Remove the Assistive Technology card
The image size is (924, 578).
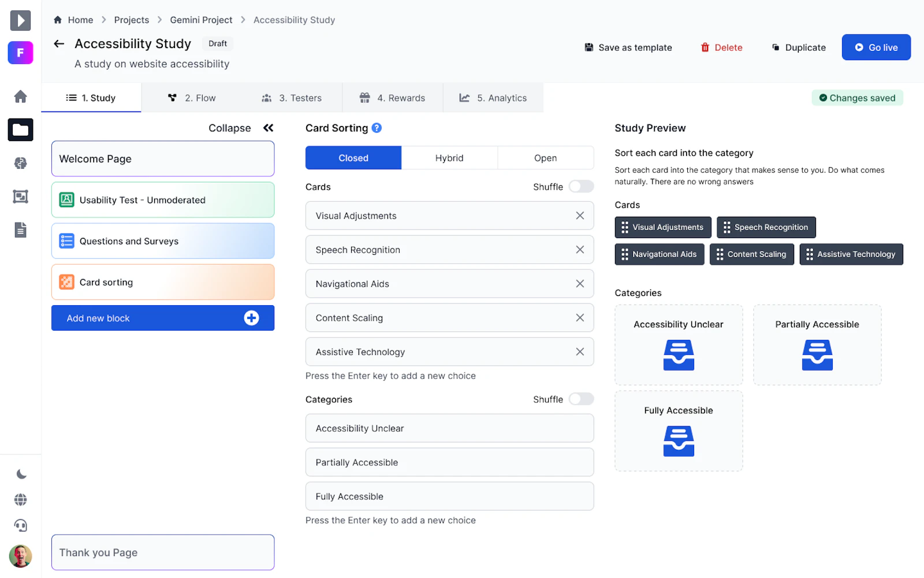point(580,352)
